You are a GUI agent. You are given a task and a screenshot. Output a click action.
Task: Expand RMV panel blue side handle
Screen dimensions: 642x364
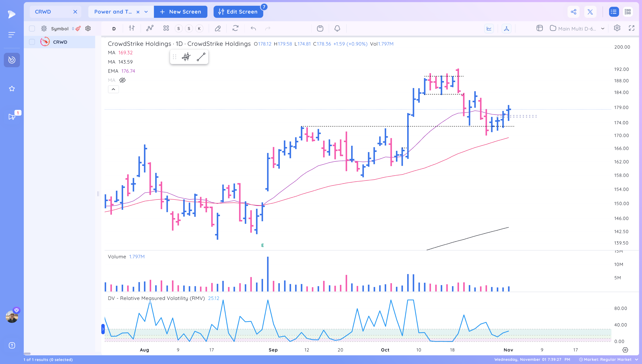click(x=103, y=329)
